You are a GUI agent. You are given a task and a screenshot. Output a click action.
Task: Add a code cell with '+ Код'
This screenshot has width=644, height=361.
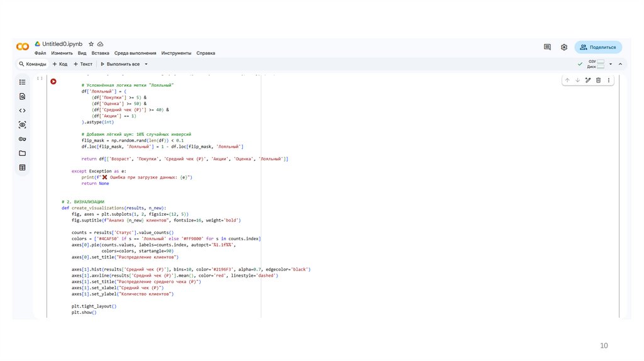pos(60,64)
